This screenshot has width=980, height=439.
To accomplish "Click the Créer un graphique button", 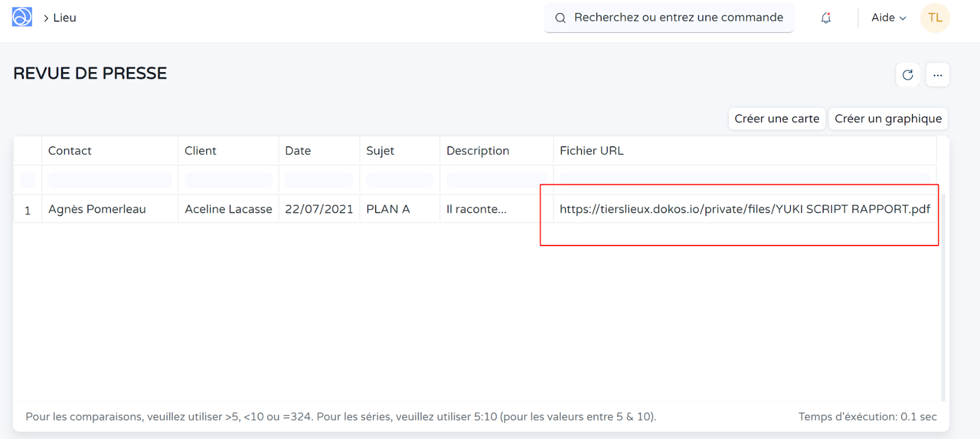I will coord(888,119).
